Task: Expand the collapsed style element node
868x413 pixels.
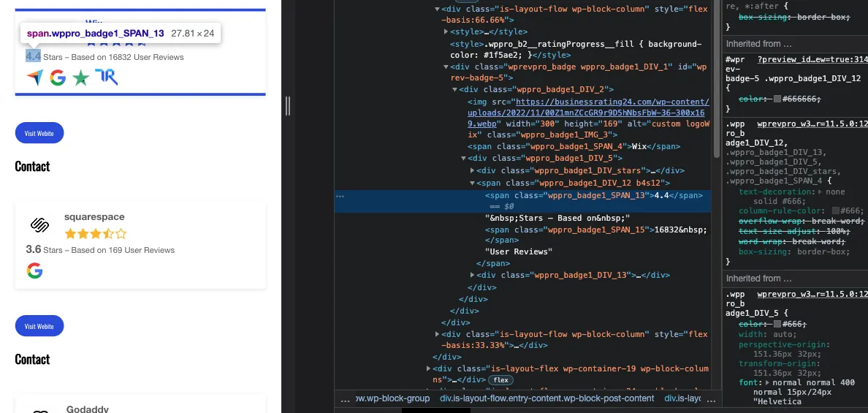Action: 446,31
